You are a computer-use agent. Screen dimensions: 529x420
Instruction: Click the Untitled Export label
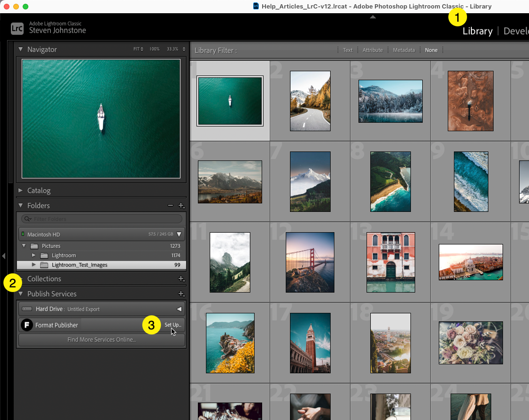point(83,309)
